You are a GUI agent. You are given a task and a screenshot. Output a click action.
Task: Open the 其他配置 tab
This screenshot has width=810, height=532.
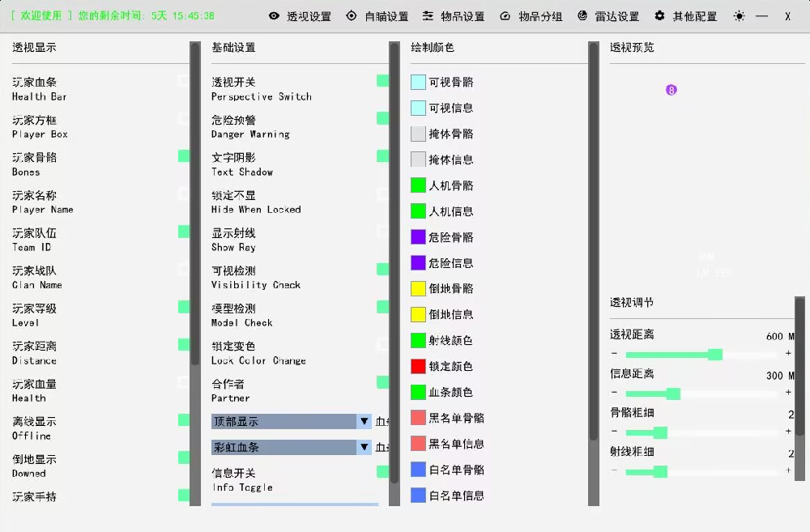tap(686, 16)
